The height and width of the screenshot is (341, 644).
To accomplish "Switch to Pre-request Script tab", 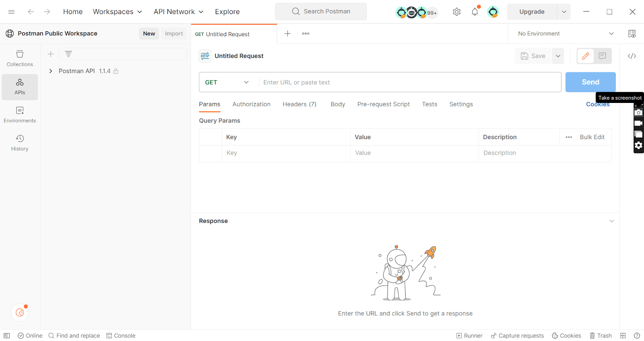I will [384, 104].
